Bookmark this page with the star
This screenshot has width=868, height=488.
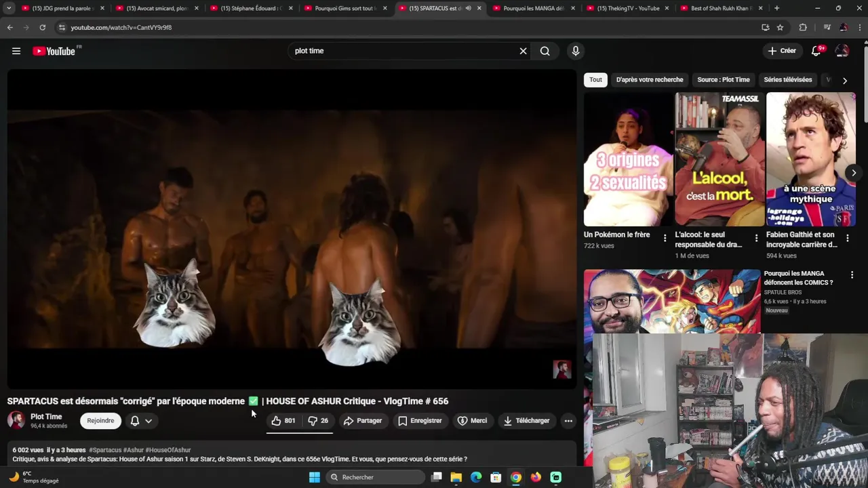coord(780,27)
